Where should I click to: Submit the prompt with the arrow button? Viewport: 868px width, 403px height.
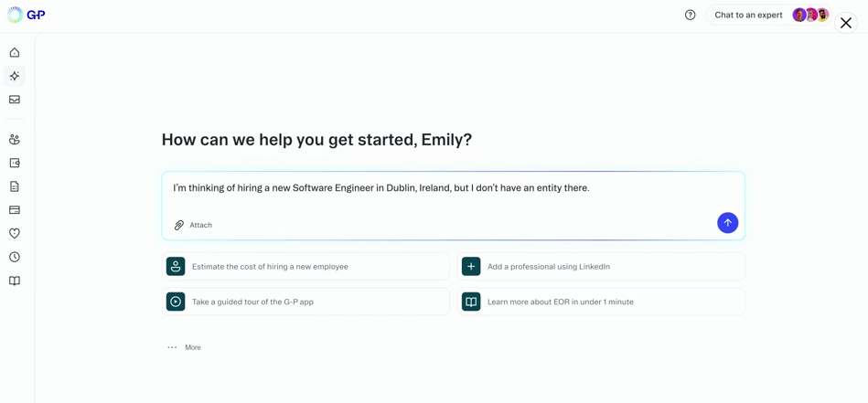tap(727, 223)
